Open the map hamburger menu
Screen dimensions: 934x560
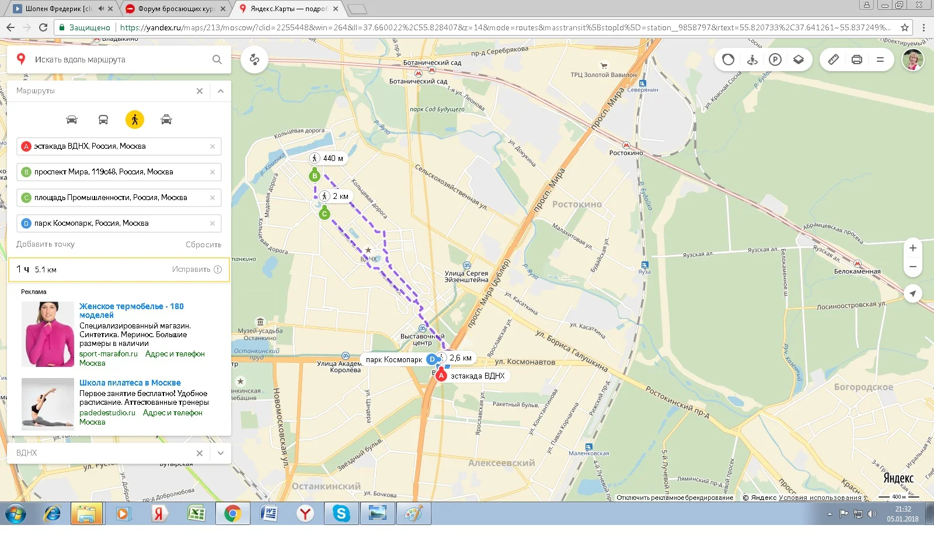click(880, 60)
